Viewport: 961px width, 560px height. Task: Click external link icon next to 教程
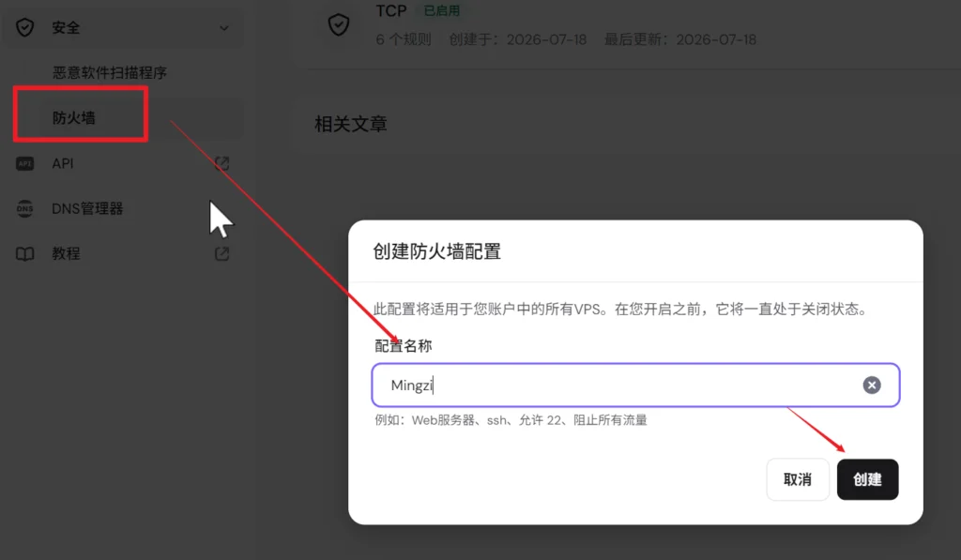click(221, 253)
